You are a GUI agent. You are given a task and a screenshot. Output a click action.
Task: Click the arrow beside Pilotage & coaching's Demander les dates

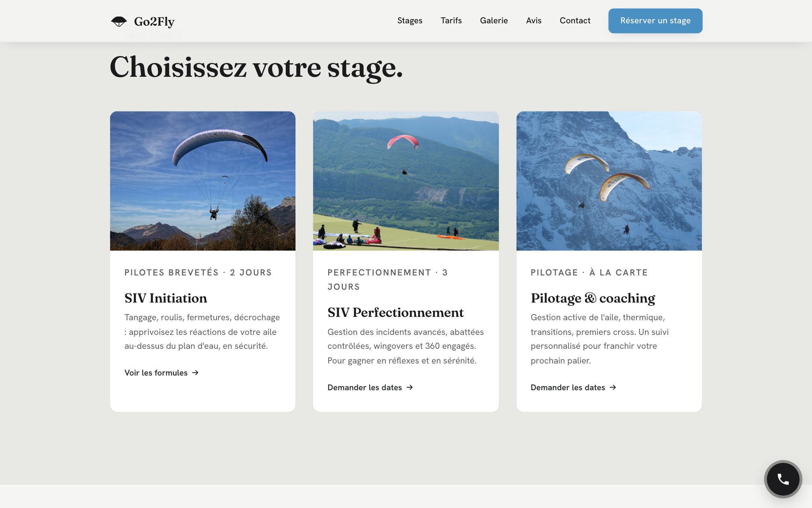[613, 387]
